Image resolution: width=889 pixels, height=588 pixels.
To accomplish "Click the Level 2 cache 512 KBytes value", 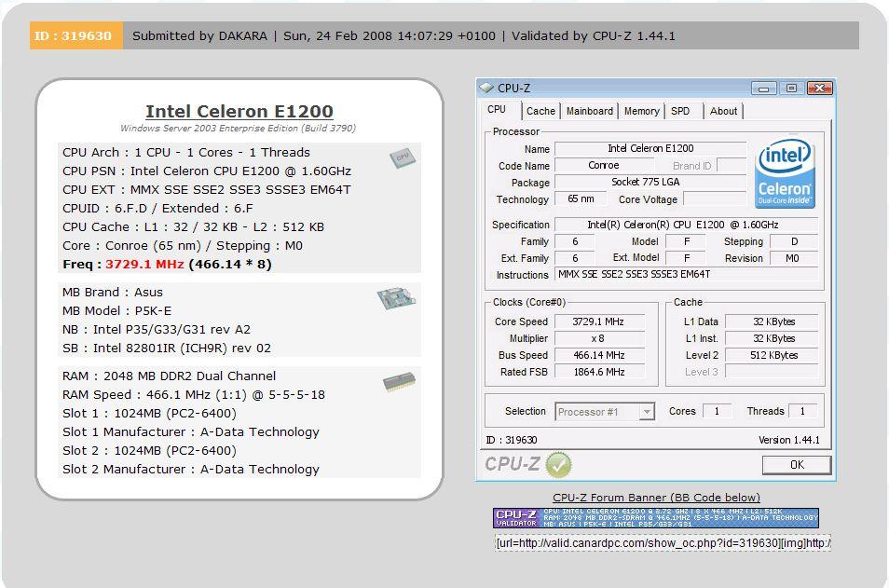I will (x=772, y=356).
